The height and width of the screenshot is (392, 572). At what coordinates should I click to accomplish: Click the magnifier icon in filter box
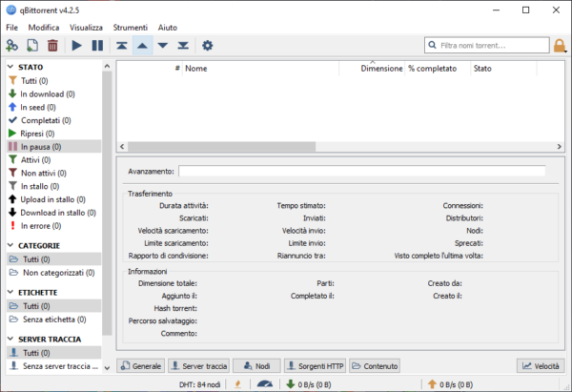click(x=432, y=45)
